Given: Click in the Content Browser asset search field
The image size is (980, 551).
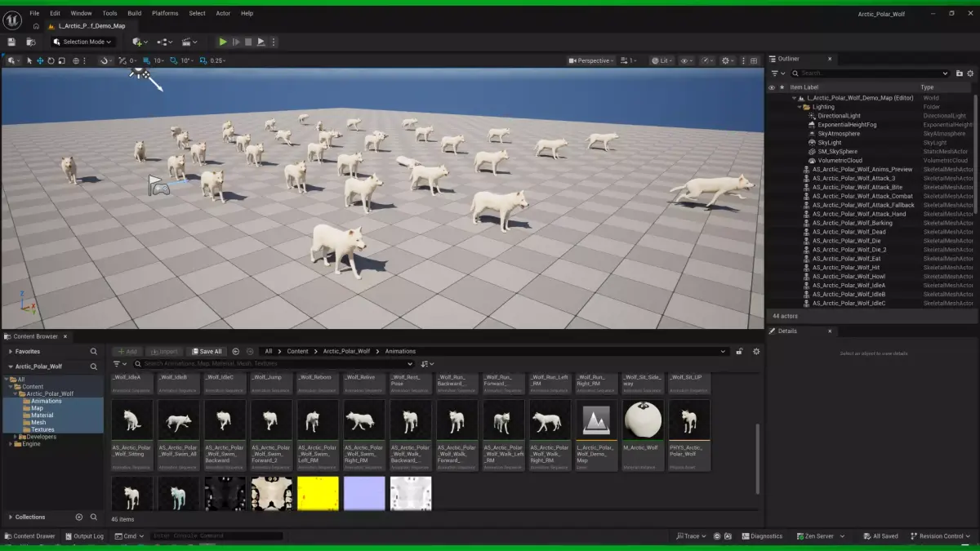Looking at the screenshot, I should [x=274, y=363].
